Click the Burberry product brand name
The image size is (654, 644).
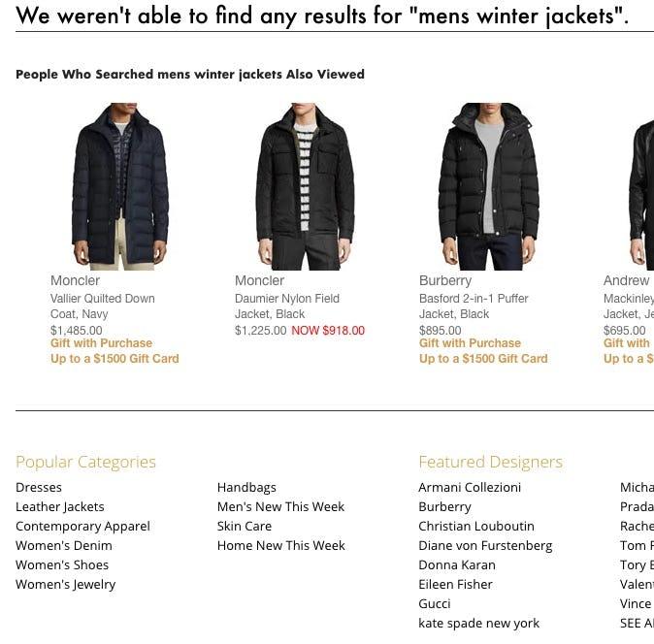[444, 280]
